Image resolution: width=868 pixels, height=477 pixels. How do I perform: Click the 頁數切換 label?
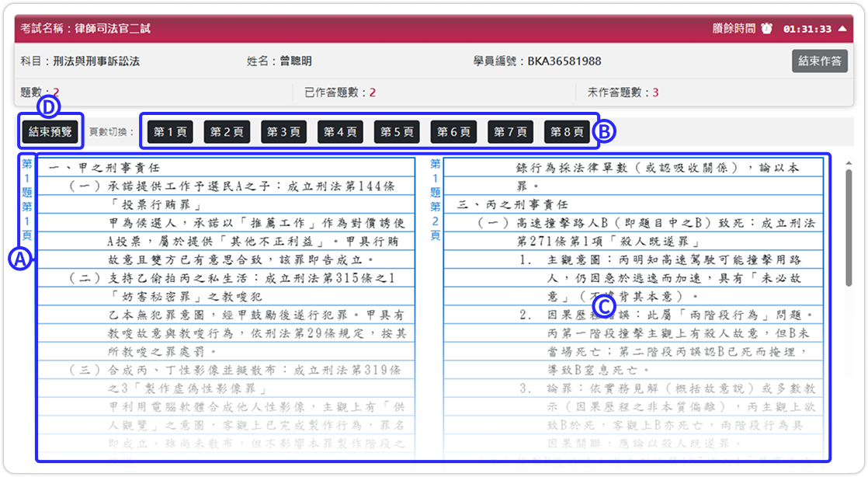tap(110, 131)
